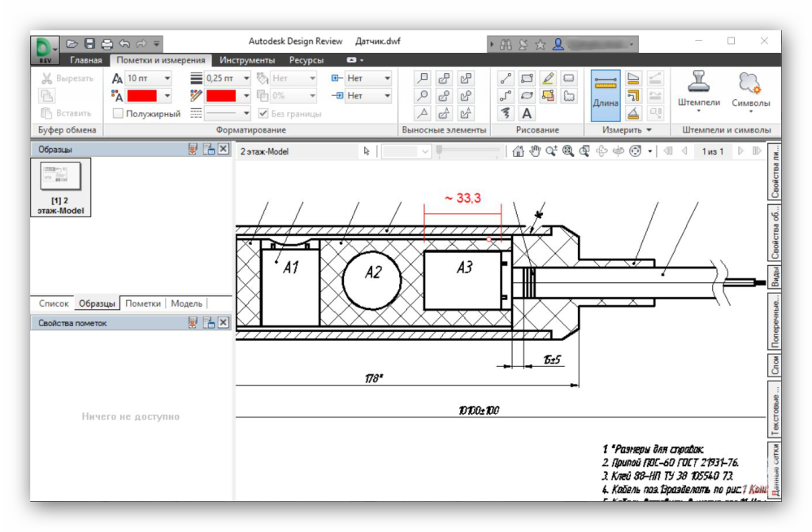Open the Список panel tab
The width and height of the screenshot is (812, 532).
tap(54, 303)
